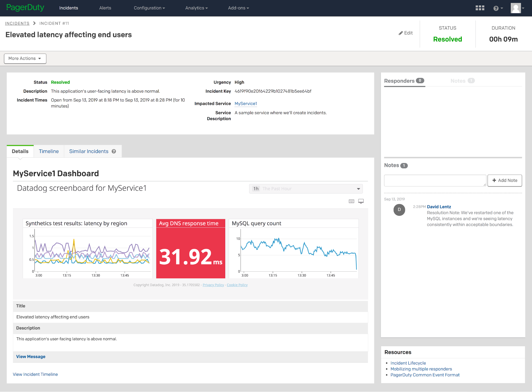Open the Configuration menu
The image size is (532, 392).
149,8
